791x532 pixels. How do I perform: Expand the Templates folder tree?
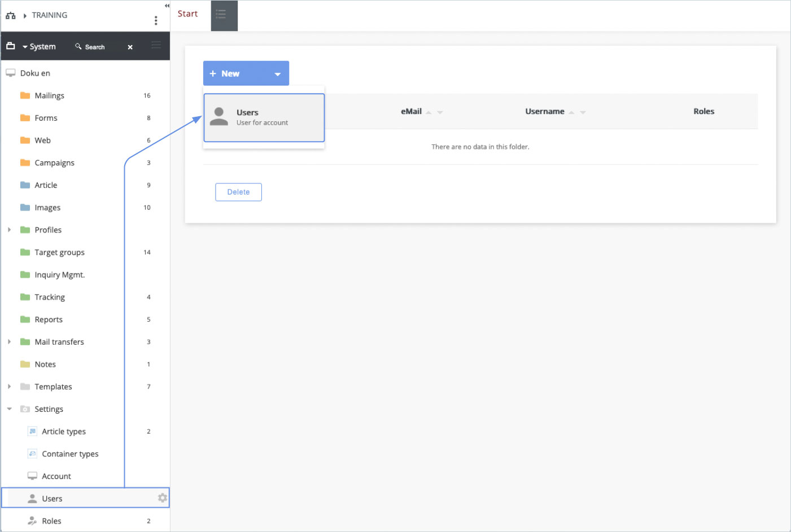pyautogui.click(x=10, y=386)
